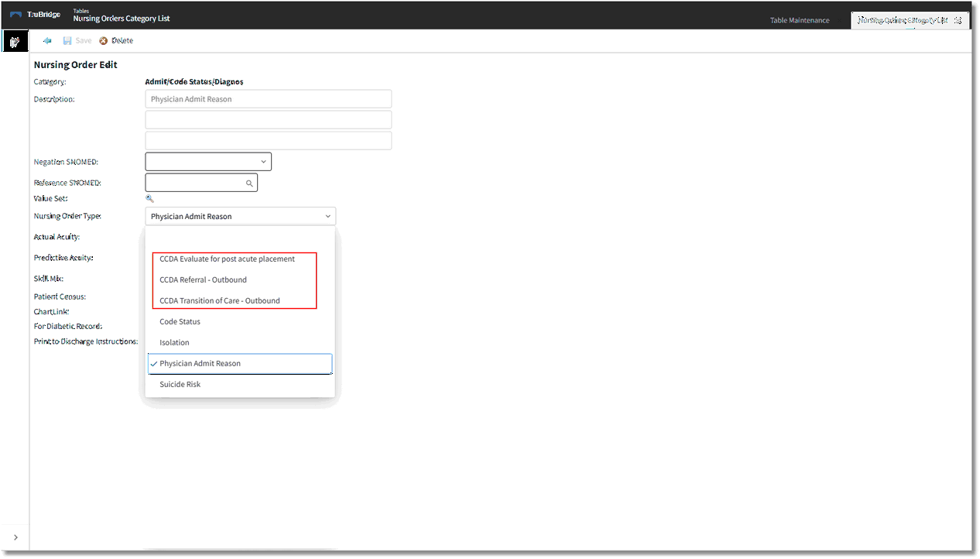980x559 pixels.
Task: Choose Code Status option
Action: pyautogui.click(x=240, y=321)
